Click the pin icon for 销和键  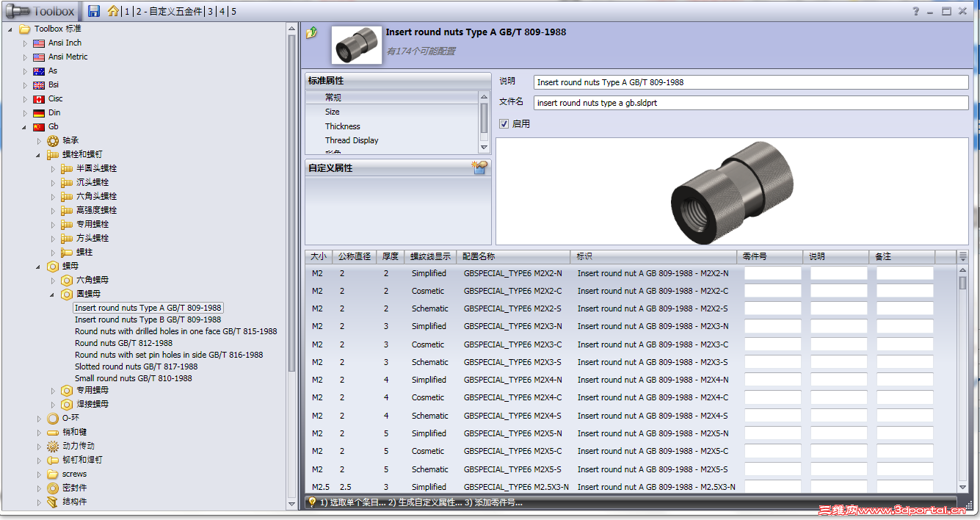pos(53,432)
